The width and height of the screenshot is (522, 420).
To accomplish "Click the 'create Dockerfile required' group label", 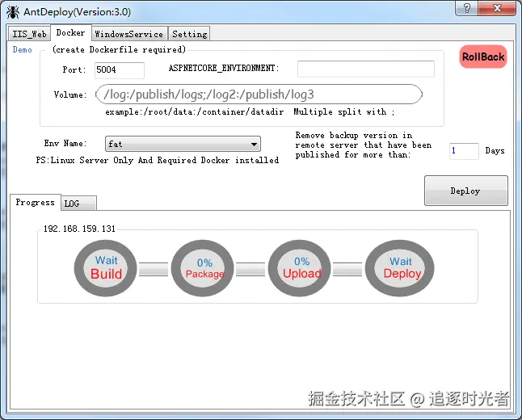I will pyautogui.click(x=119, y=49).
